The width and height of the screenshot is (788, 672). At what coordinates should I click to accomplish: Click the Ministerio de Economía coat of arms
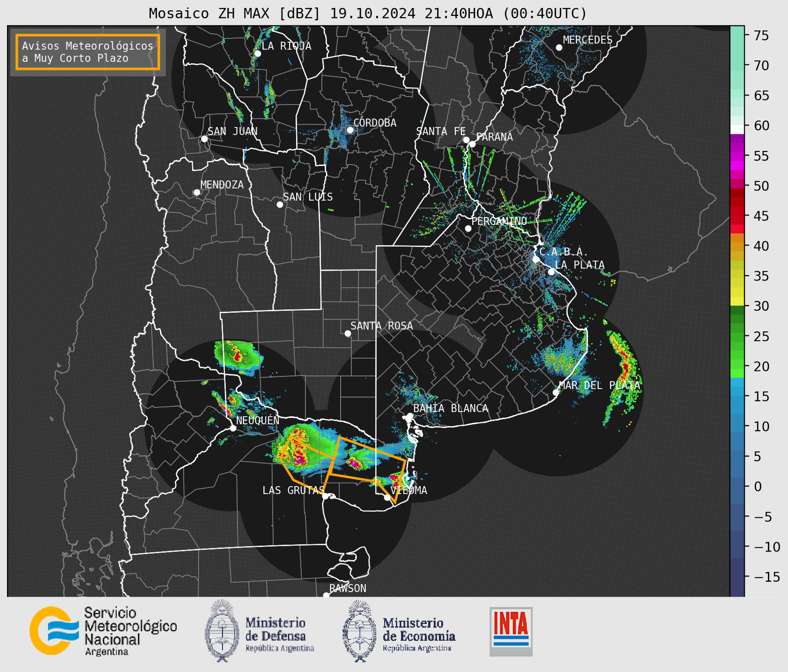[360, 631]
